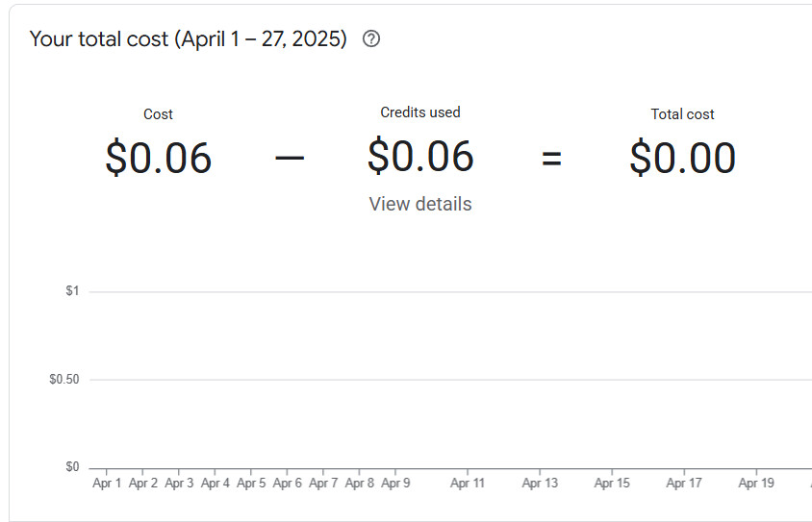Click the Cost amount of $0.06

click(x=158, y=159)
